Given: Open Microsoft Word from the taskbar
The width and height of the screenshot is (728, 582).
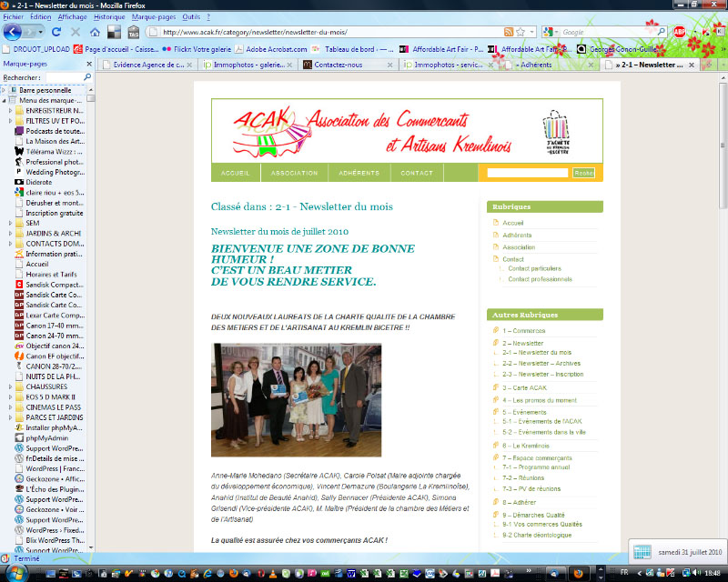Looking at the screenshot, I should pos(351,573).
